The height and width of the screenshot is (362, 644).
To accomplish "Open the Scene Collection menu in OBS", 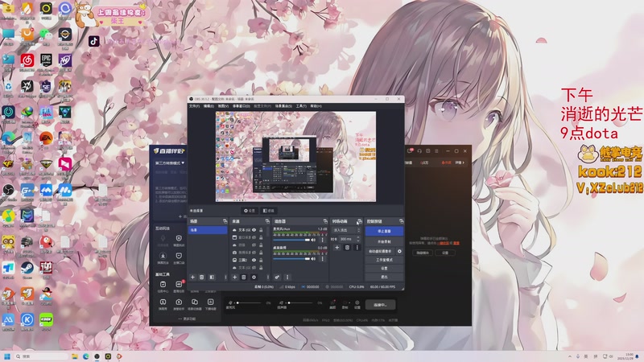I will point(283,106).
